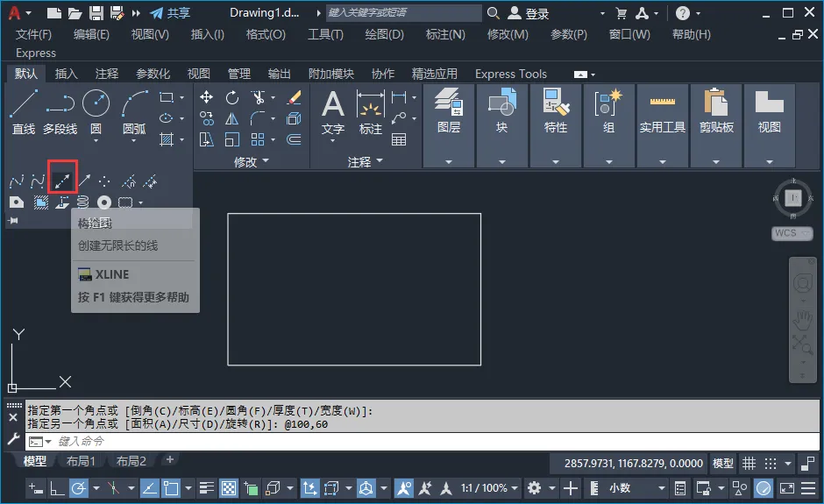
Task: Toggle dynamic input in status bar
Action: coord(35,489)
